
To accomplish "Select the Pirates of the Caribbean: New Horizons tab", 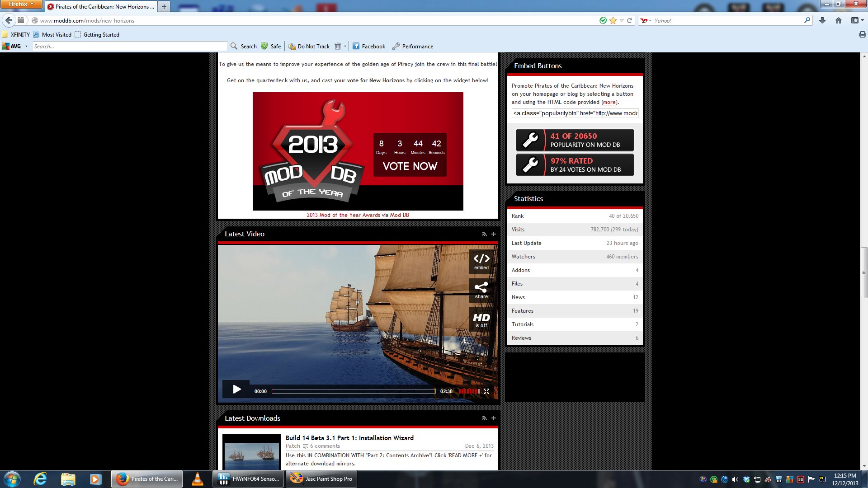I will pos(101,6).
